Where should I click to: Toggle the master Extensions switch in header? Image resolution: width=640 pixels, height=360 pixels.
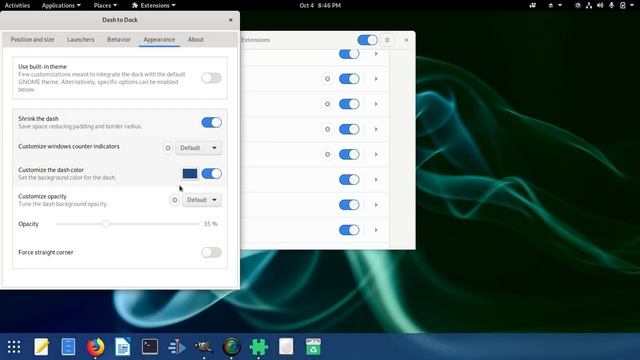coord(367,40)
